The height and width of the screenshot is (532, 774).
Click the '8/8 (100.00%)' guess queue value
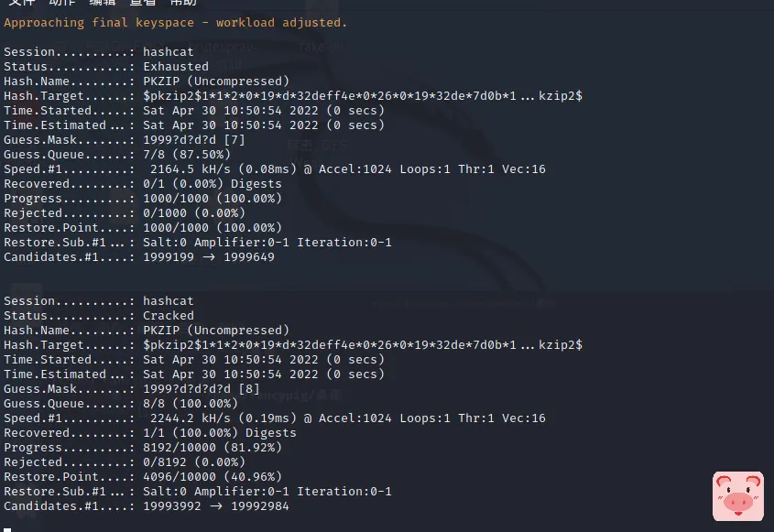[x=191, y=403]
